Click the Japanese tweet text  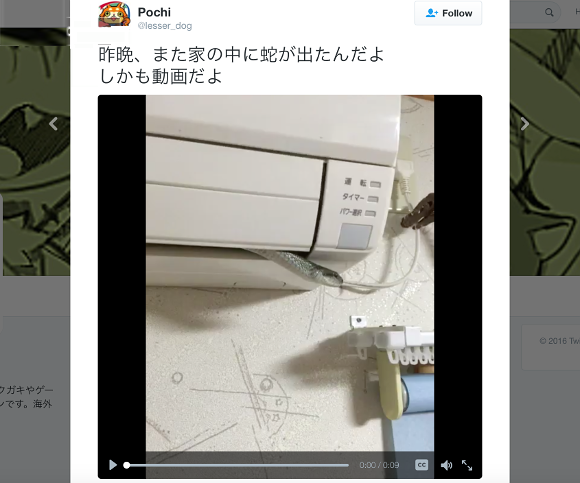(x=242, y=65)
